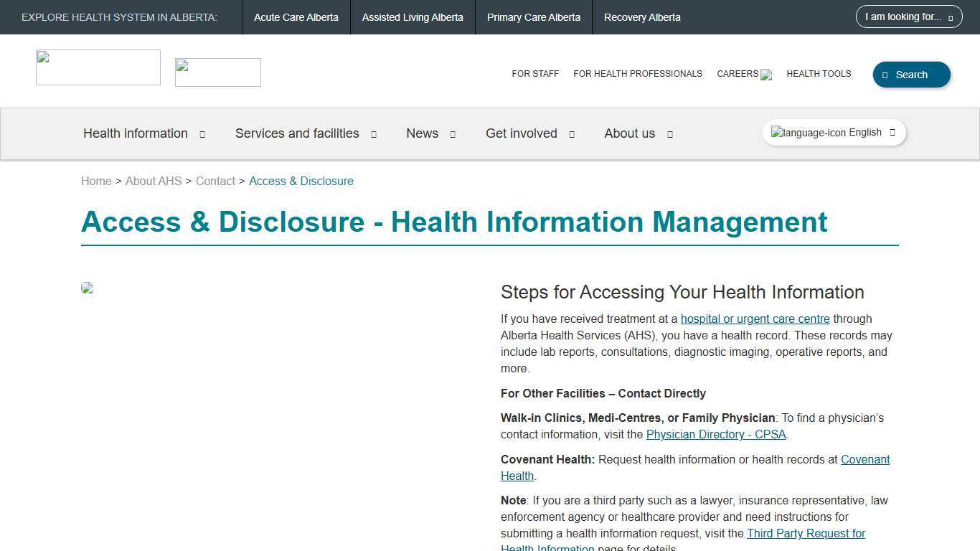Click FOR HEALTH PROFESSIONALS in the header
This screenshot has height=551, width=980.
point(637,74)
